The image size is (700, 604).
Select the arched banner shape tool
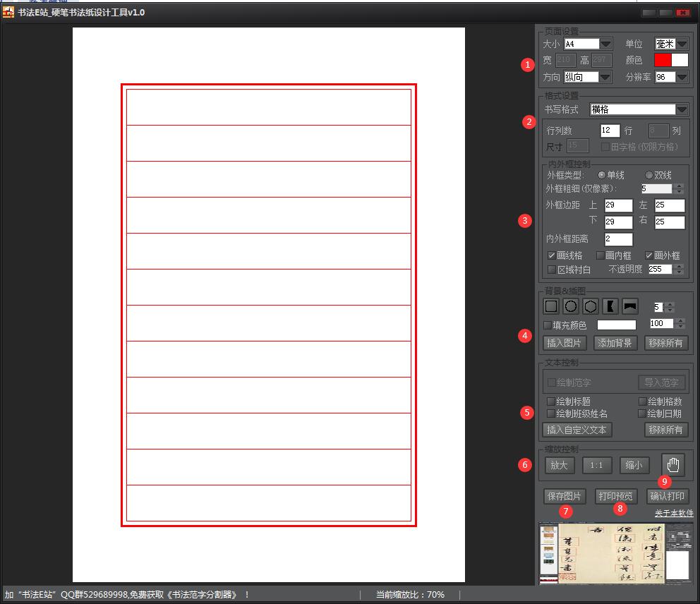tap(629, 306)
